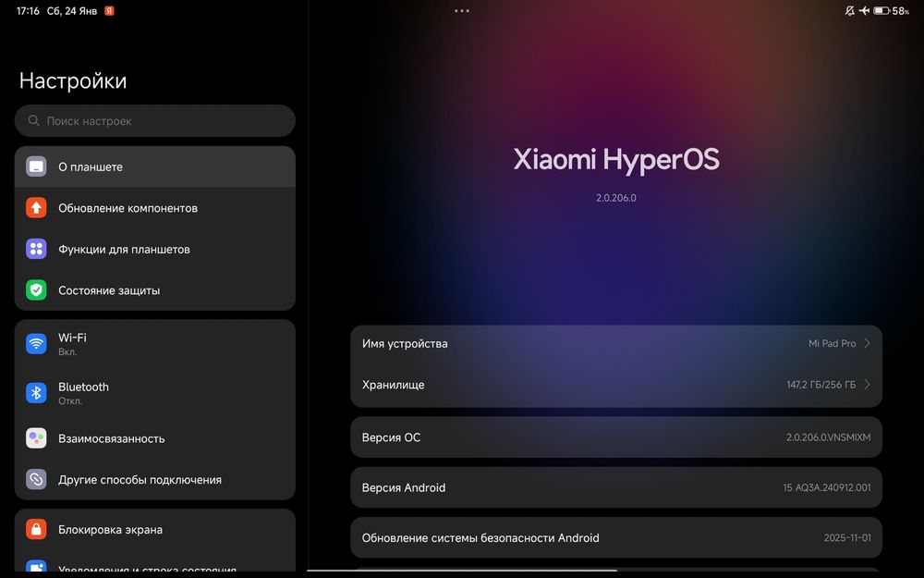Screen dimensions: 924x578
Task: Click the red Yandex notification icon
Action: click(109, 10)
